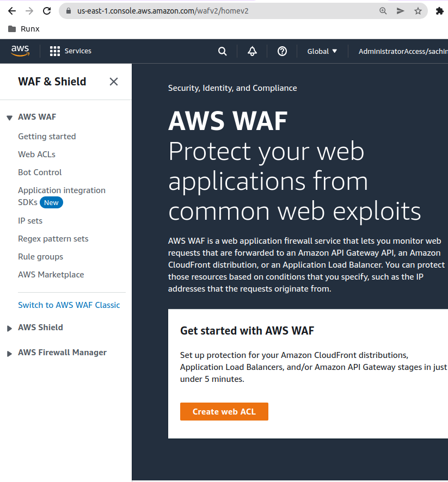This screenshot has height=482, width=448.
Task: Click the browser address bar URL
Action: coord(163,11)
